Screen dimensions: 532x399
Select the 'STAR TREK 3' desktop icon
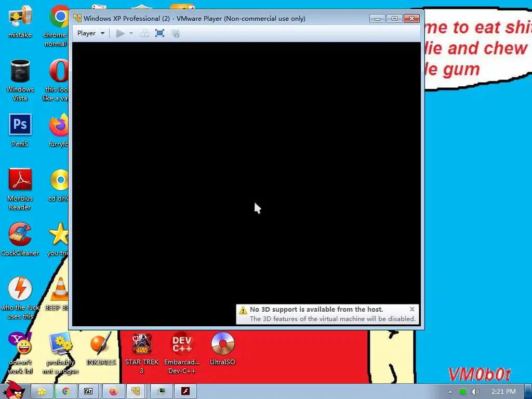[x=142, y=353]
